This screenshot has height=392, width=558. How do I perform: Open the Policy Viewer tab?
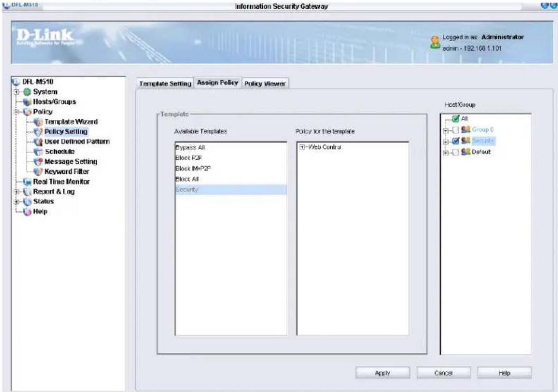point(265,83)
